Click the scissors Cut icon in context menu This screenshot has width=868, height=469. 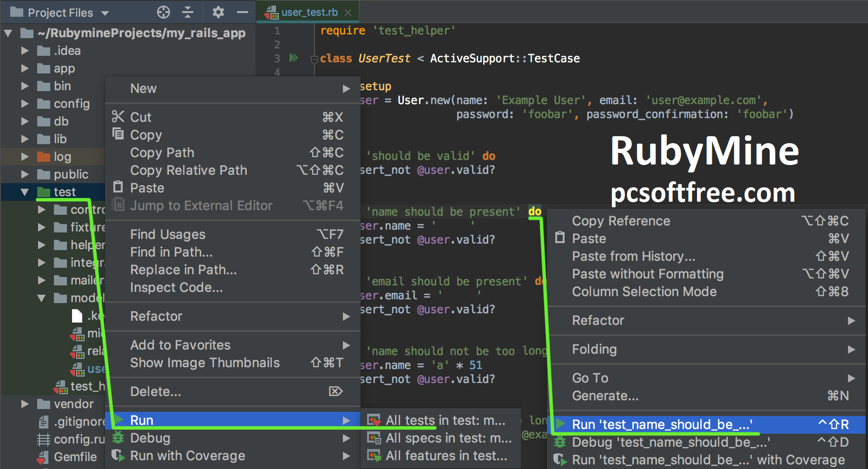point(118,117)
